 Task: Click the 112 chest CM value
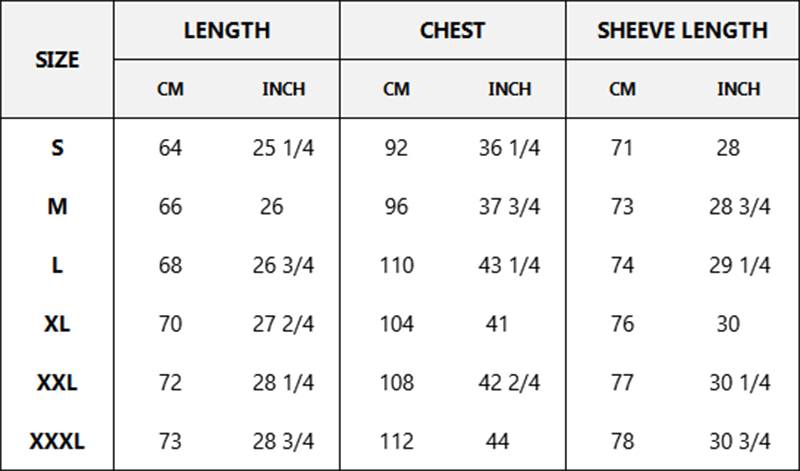tap(396, 441)
